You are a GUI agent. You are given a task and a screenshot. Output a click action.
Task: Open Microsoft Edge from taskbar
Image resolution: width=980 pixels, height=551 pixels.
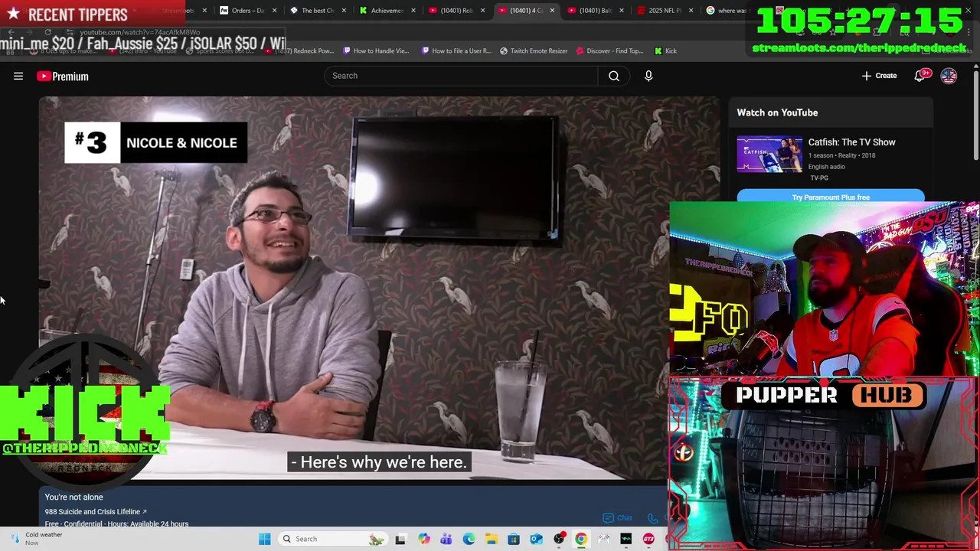point(469,539)
